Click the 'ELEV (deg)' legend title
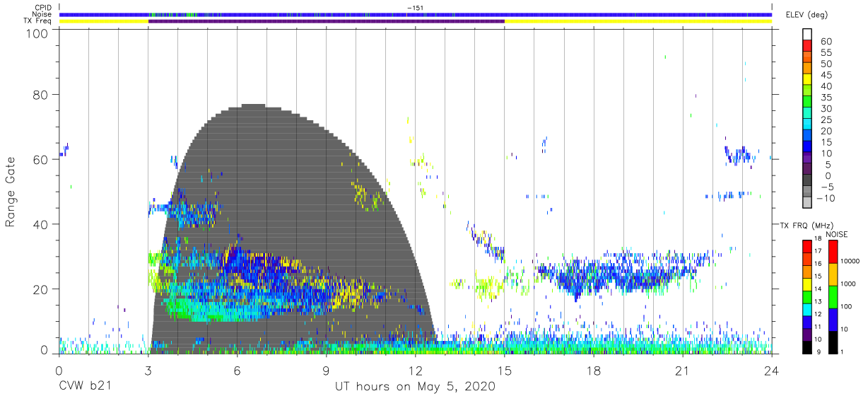868x401 pixels. (x=807, y=14)
